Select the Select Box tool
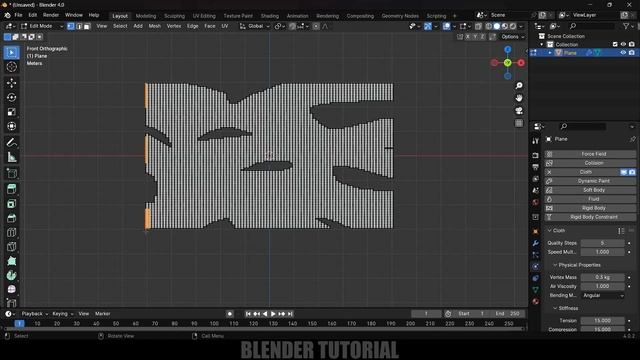Image resolution: width=640 pixels, height=360 pixels. click(11, 53)
